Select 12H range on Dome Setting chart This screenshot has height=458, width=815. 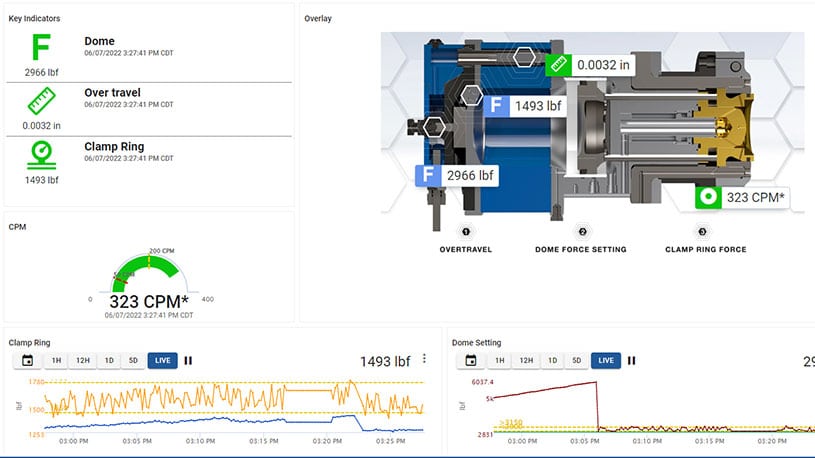pos(524,360)
